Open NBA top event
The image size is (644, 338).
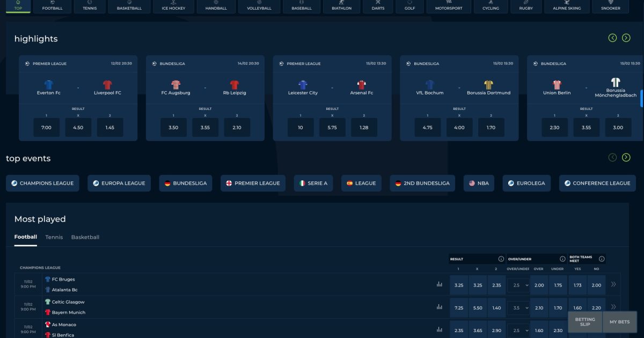(479, 183)
